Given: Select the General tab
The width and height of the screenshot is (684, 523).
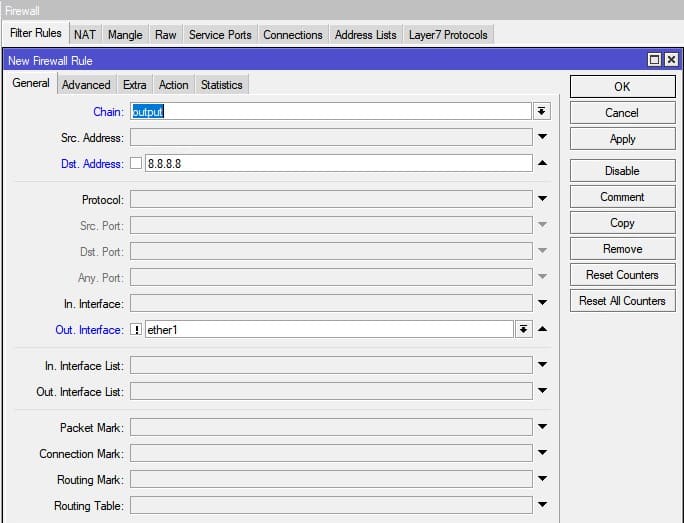Looking at the screenshot, I should [31, 83].
